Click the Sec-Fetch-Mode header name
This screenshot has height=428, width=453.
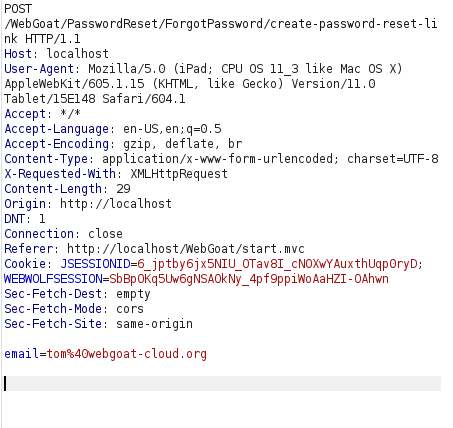pyautogui.click(x=53, y=309)
